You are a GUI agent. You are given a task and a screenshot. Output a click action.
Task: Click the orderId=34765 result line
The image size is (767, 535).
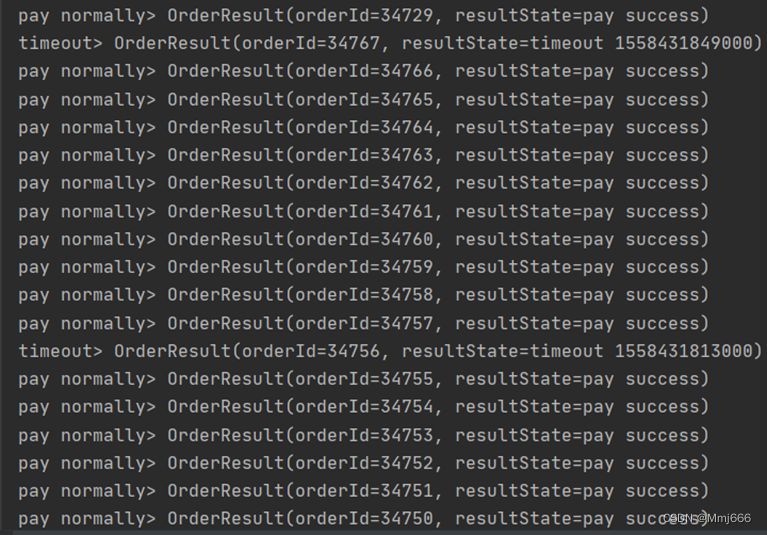(363, 100)
